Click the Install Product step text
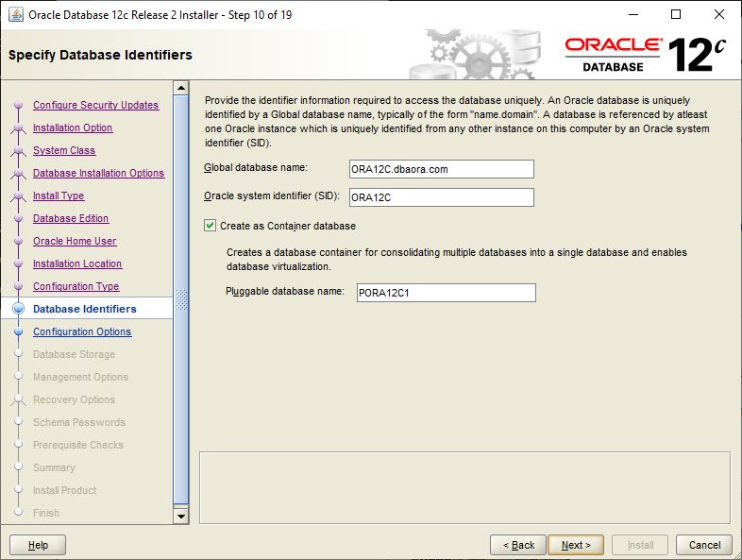 65,490
